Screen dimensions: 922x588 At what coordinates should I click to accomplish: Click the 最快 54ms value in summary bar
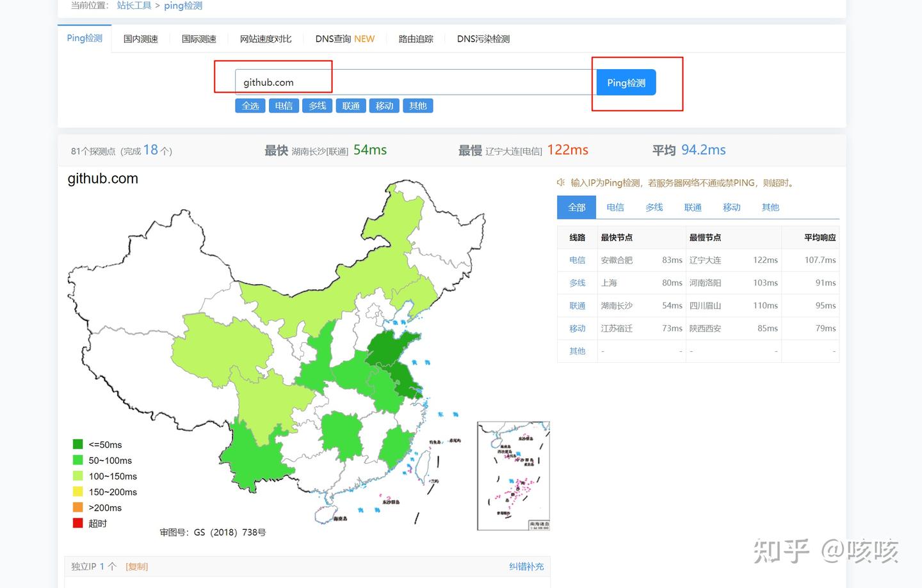(x=370, y=150)
